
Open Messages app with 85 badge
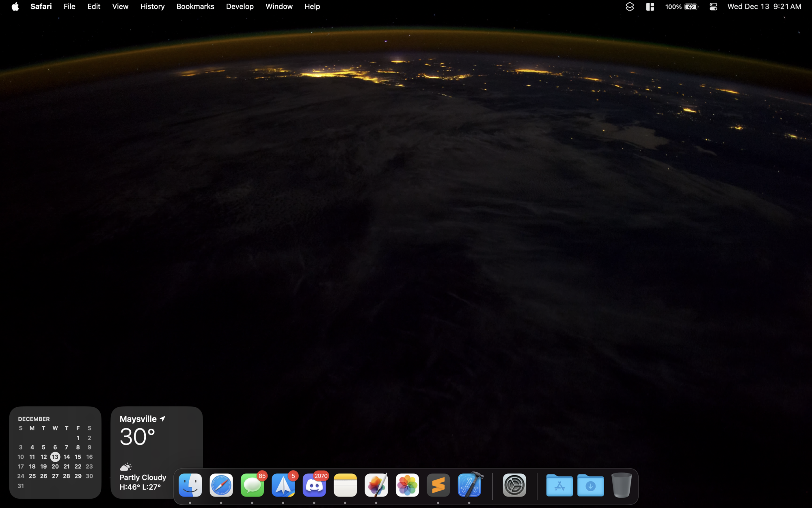pyautogui.click(x=252, y=485)
